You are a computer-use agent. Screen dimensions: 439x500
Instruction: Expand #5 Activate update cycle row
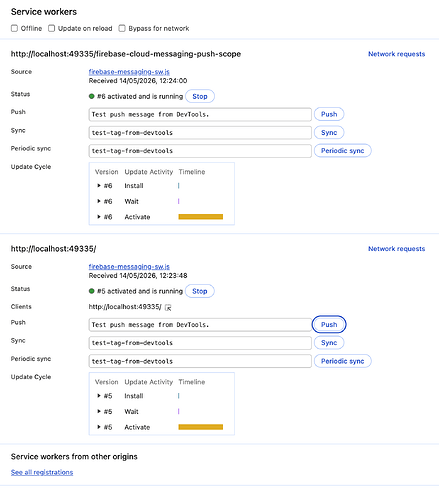tap(99, 427)
